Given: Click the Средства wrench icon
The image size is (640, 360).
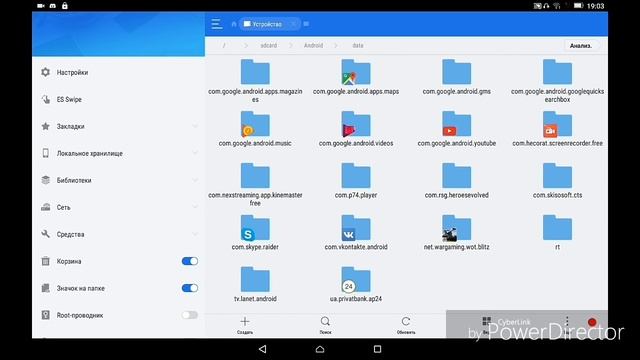Looking at the screenshot, I should tap(46, 234).
